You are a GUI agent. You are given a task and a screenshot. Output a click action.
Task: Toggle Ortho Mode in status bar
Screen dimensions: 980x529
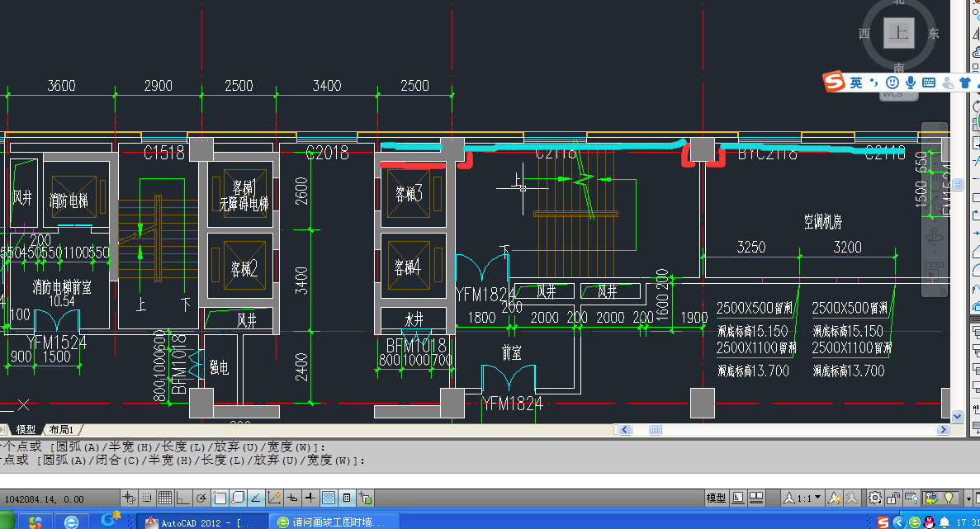[x=183, y=498]
